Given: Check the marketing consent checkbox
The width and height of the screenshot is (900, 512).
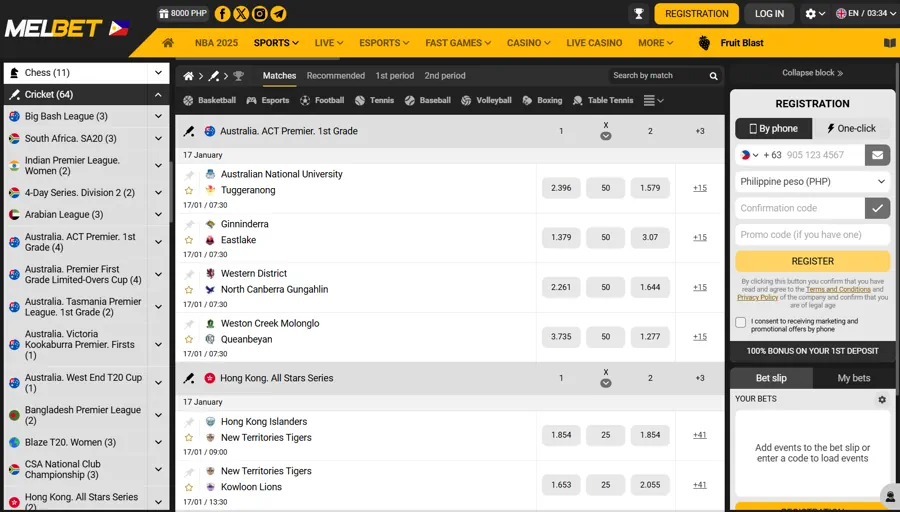Looking at the screenshot, I should tap(740, 322).
